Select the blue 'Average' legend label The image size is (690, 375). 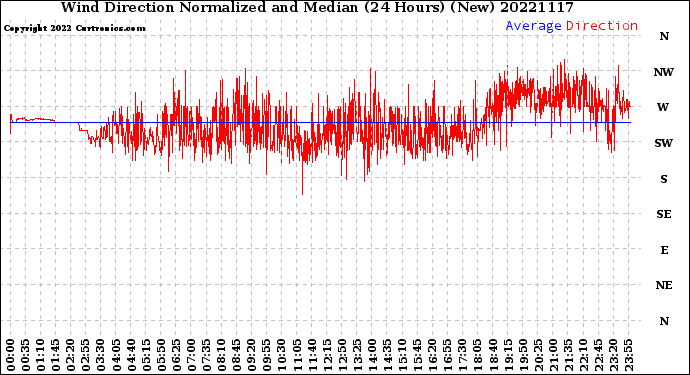point(533,26)
